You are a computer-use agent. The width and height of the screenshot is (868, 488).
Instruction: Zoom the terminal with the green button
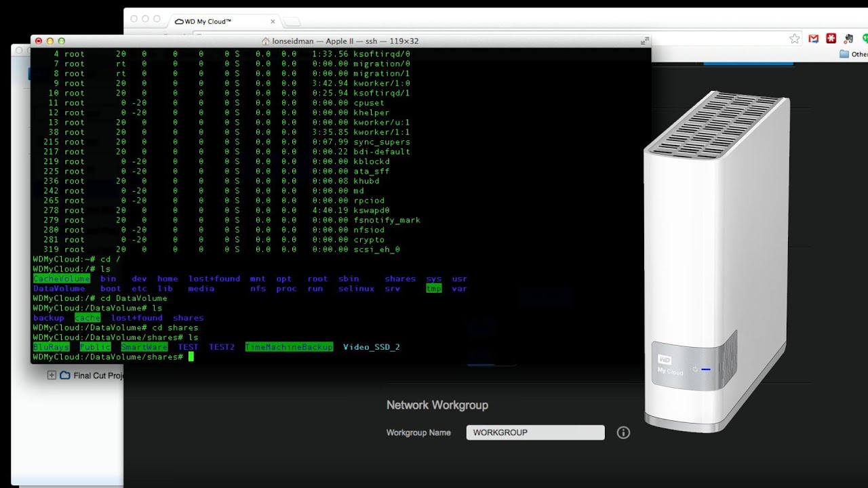[x=62, y=41]
